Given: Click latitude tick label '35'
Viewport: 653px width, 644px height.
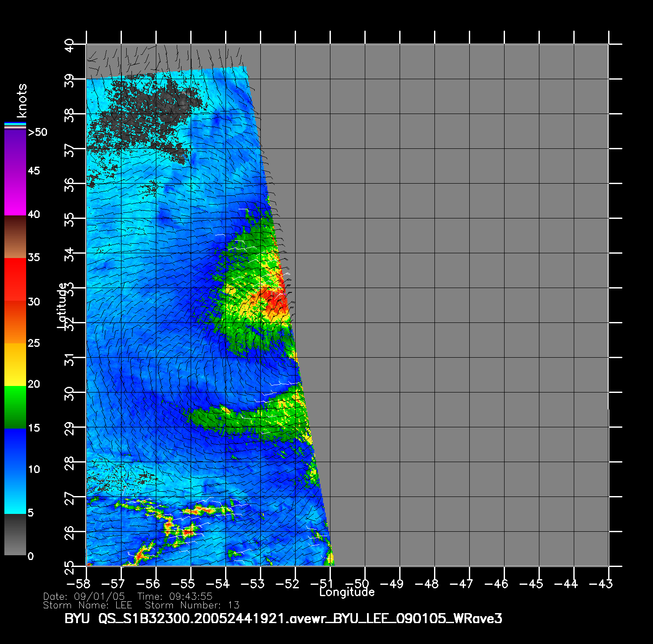Looking at the screenshot, I should point(69,219).
